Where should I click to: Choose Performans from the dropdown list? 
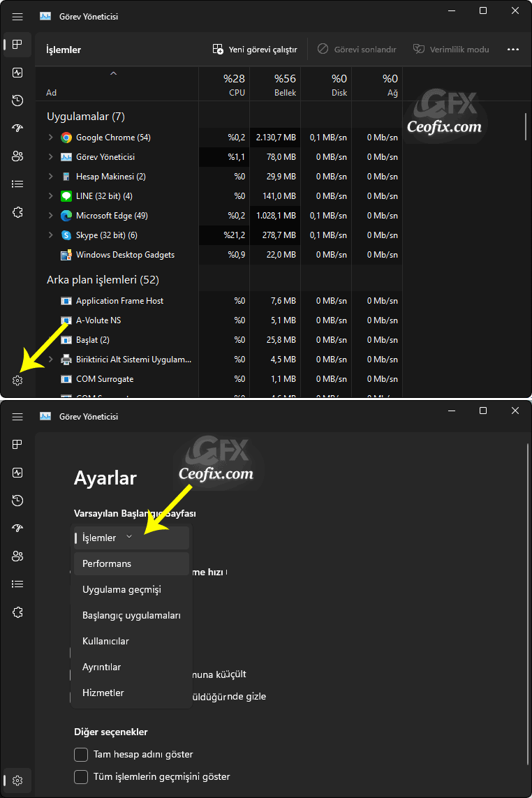click(131, 564)
